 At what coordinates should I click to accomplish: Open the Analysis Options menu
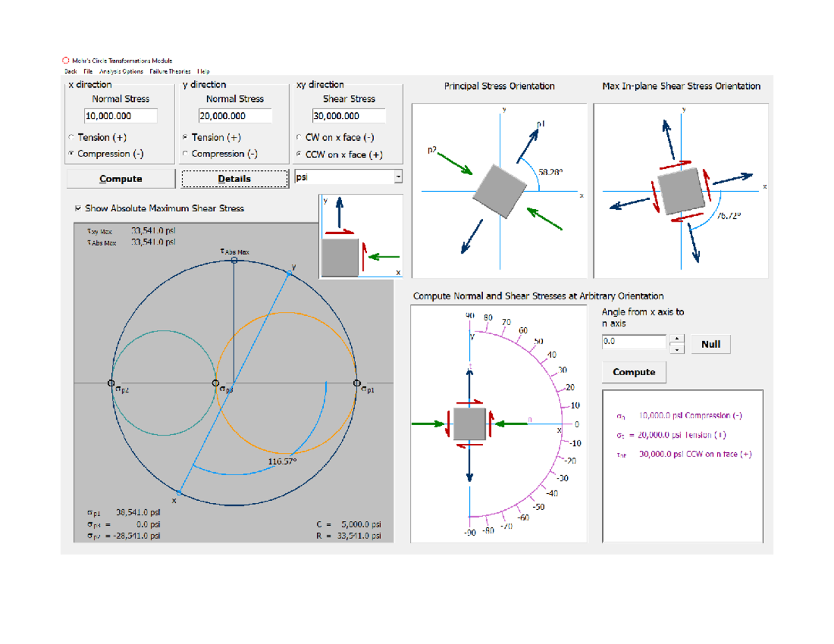point(122,70)
